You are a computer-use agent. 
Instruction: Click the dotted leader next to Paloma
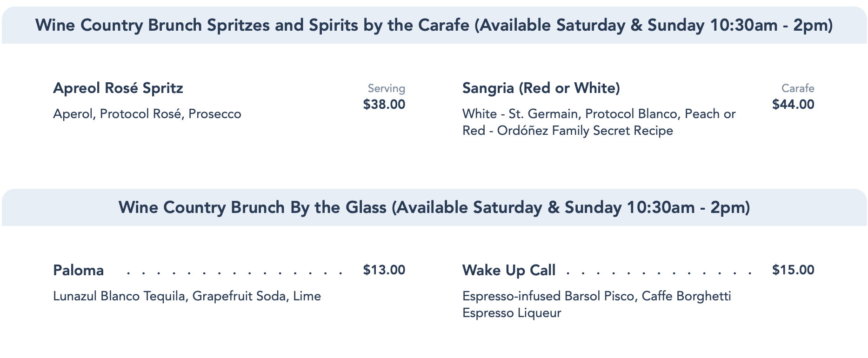(234, 272)
